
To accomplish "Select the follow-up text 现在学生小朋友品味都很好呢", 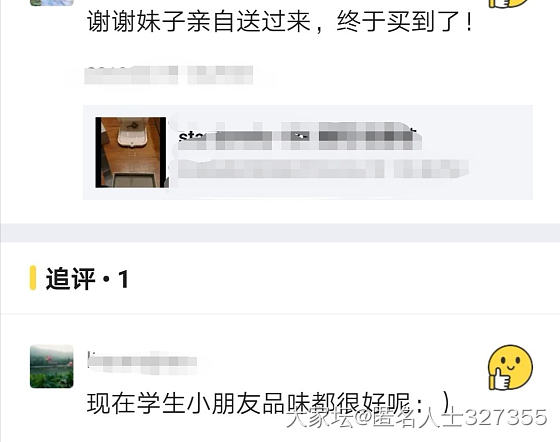I will [248, 403].
